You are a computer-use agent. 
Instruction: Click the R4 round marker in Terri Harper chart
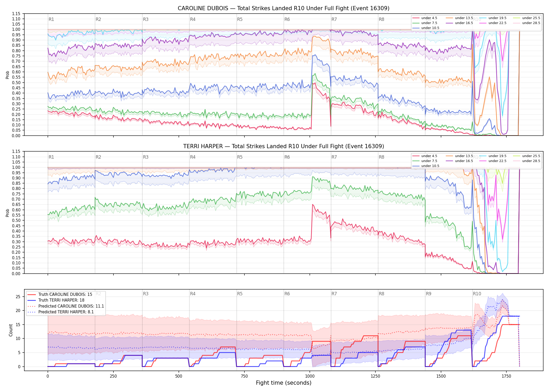pyautogui.click(x=193, y=157)
